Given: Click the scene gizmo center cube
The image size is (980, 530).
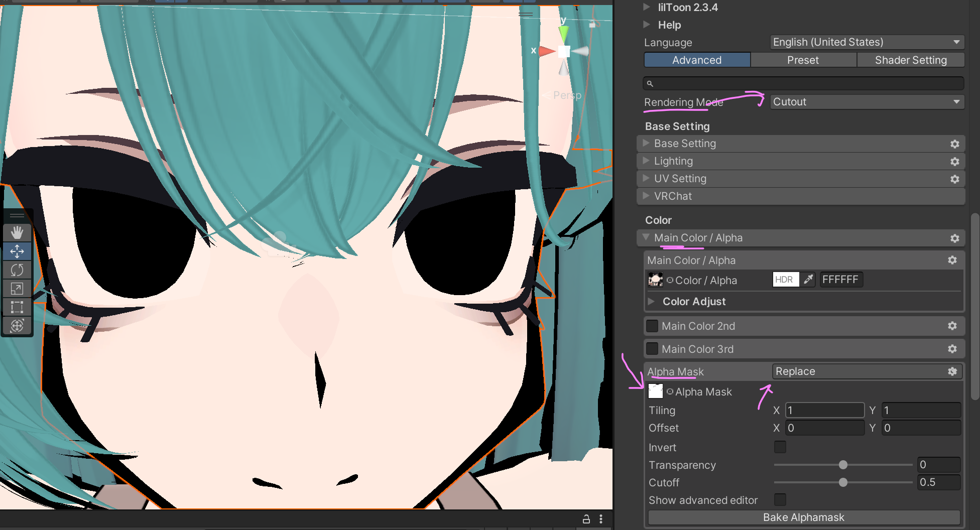Looking at the screenshot, I should click(564, 51).
